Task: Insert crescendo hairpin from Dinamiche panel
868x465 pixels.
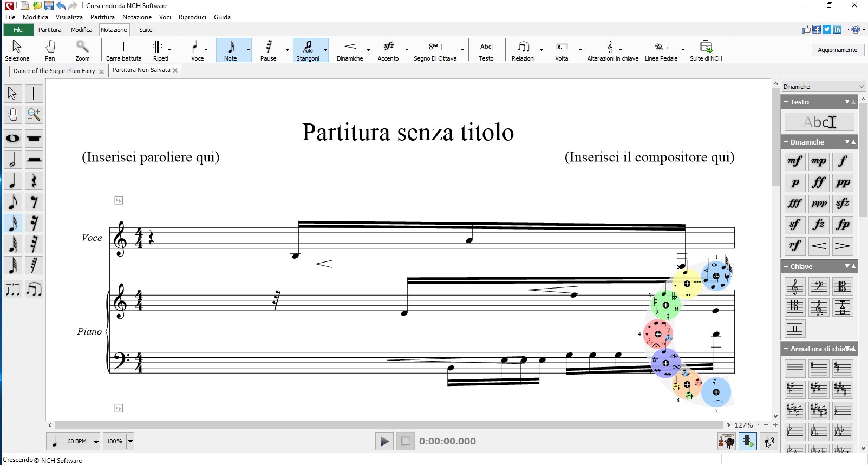Action: click(819, 246)
